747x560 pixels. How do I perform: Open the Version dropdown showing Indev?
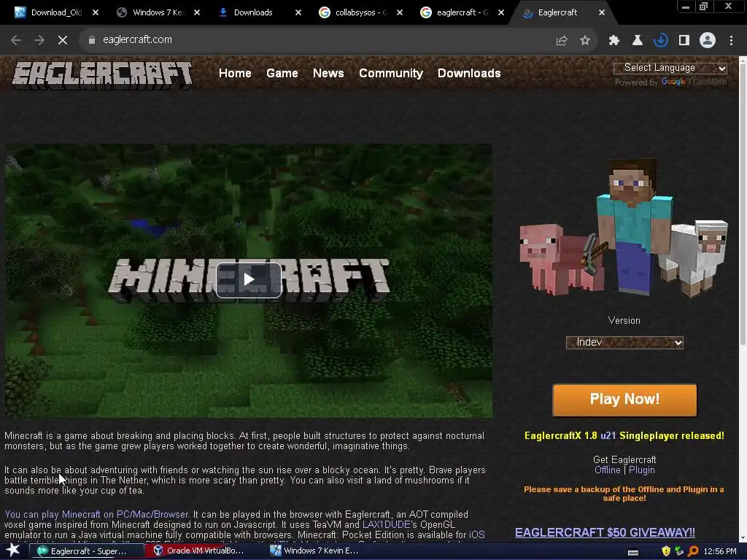tap(624, 343)
